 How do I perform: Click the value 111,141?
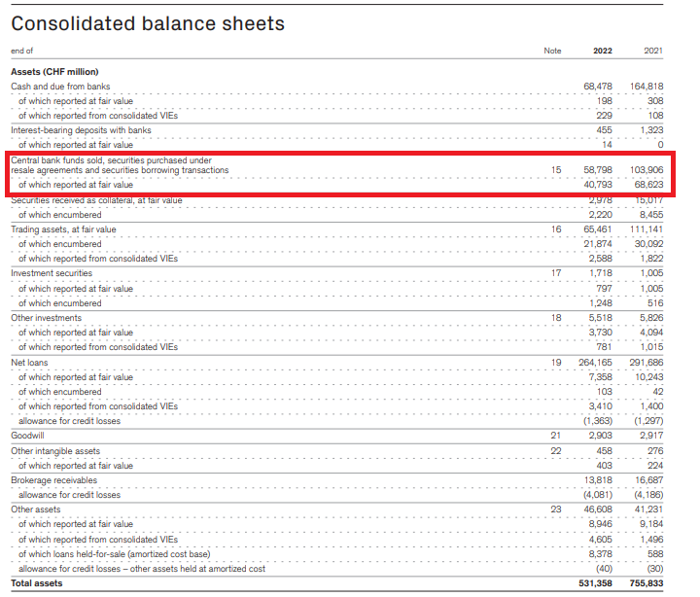(647, 229)
